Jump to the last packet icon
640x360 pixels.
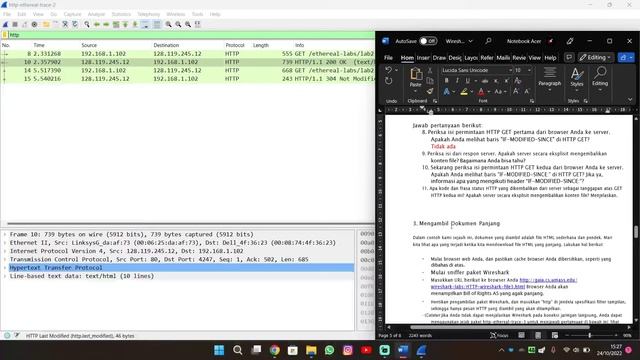click(x=135, y=24)
